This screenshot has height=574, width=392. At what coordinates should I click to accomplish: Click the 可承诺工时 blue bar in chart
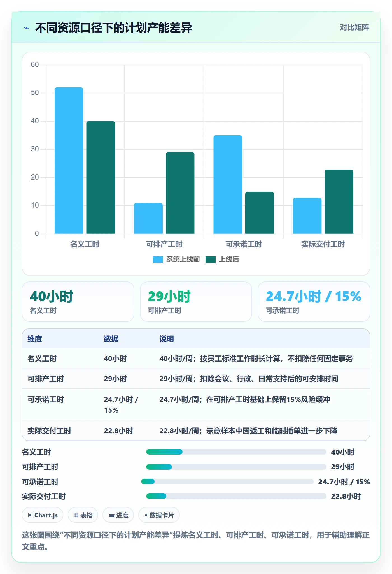pos(228,184)
